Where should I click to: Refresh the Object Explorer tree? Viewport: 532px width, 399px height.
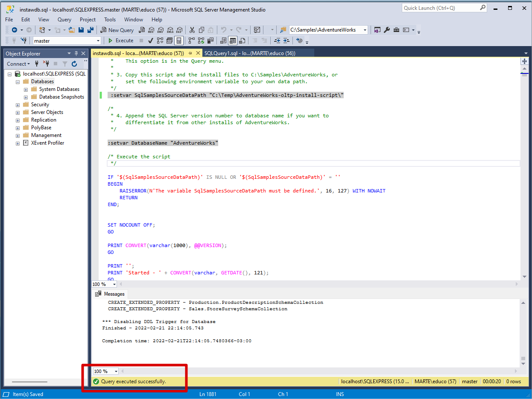point(74,64)
